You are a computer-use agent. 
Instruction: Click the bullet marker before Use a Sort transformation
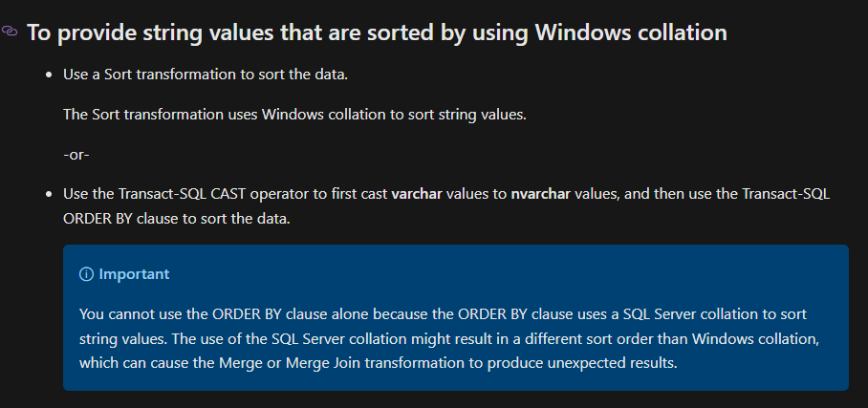pyautogui.click(x=50, y=75)
